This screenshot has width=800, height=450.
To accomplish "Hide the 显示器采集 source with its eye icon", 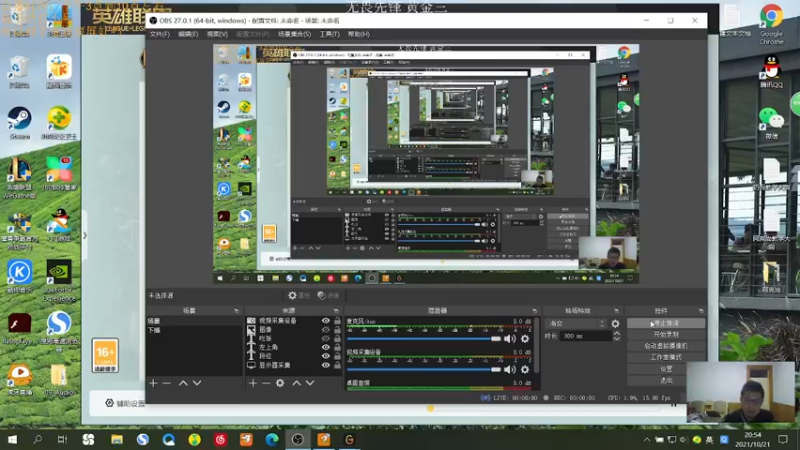I will coord(326,365).
